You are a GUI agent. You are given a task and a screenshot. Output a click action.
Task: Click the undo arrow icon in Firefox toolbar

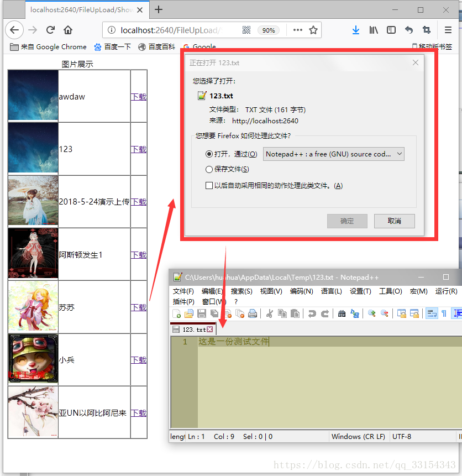tap(409, 30)
